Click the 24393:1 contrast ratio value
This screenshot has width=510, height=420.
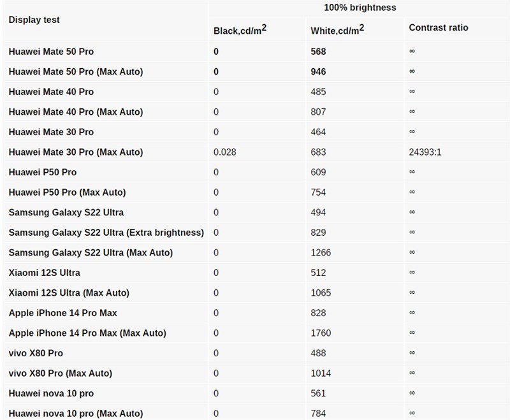pyautogui.click(x=430, y=152)
